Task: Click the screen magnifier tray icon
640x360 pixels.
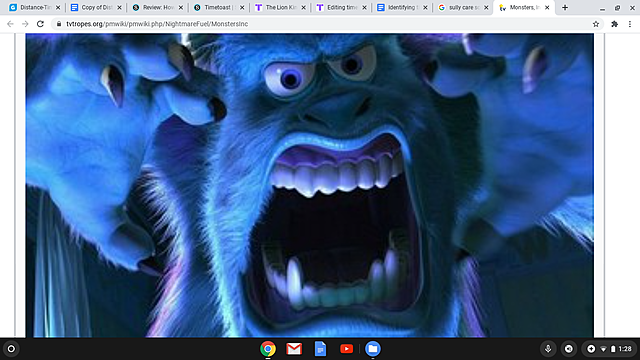Action: coord(569,349)
